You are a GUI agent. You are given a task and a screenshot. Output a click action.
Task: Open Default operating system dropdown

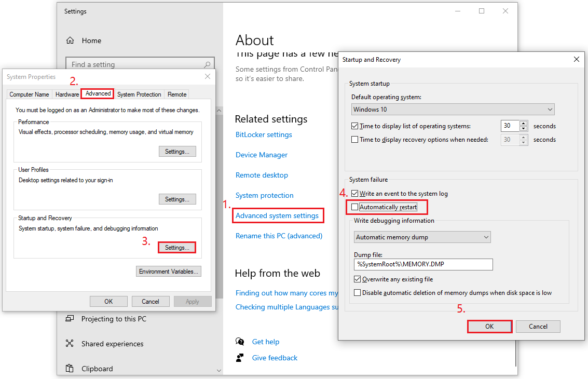click(453, 110)
